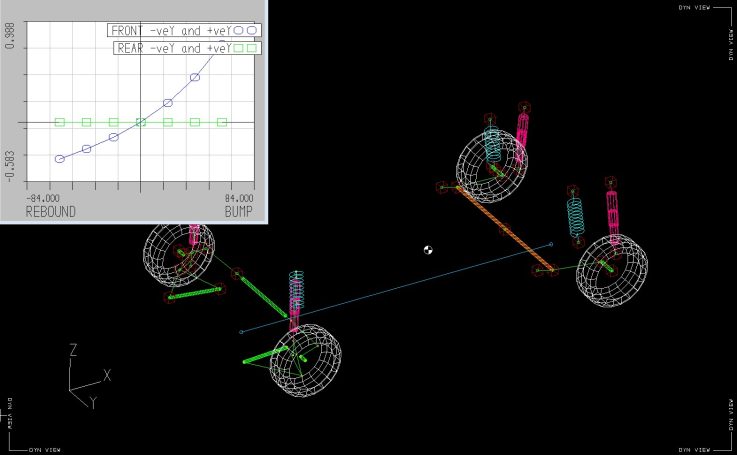This screenshot has height=455, width=737.
Task: Click the horizontal DYN VIEW label at top-right corner
Action: tap(694, 8)
